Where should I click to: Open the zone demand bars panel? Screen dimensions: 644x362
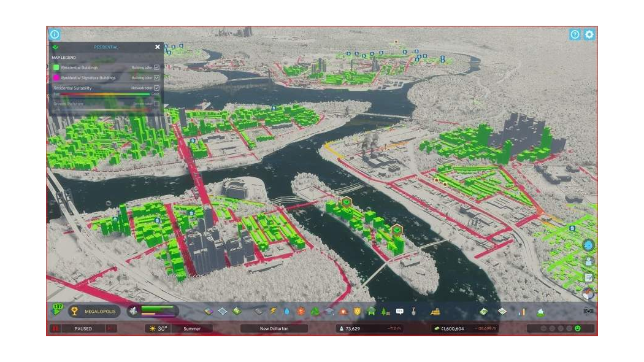tap(153, 311)
